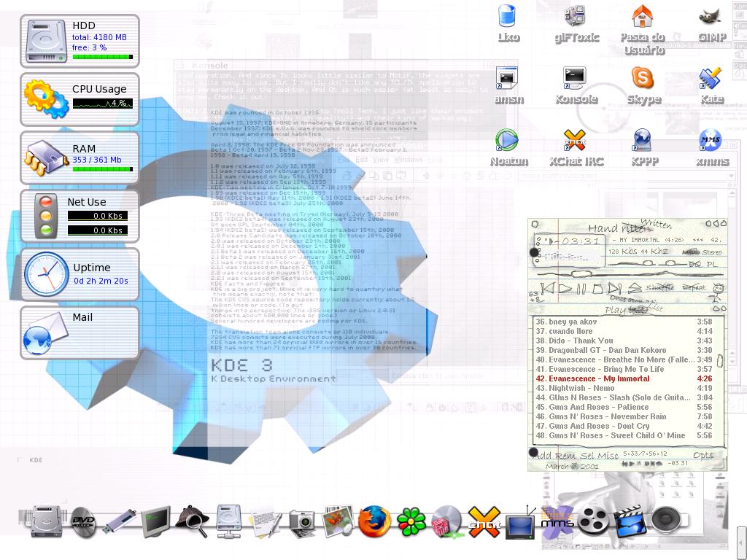Open the playlist Add menu
The width and height of the screenshot is (747, 560).
(543, 455)
